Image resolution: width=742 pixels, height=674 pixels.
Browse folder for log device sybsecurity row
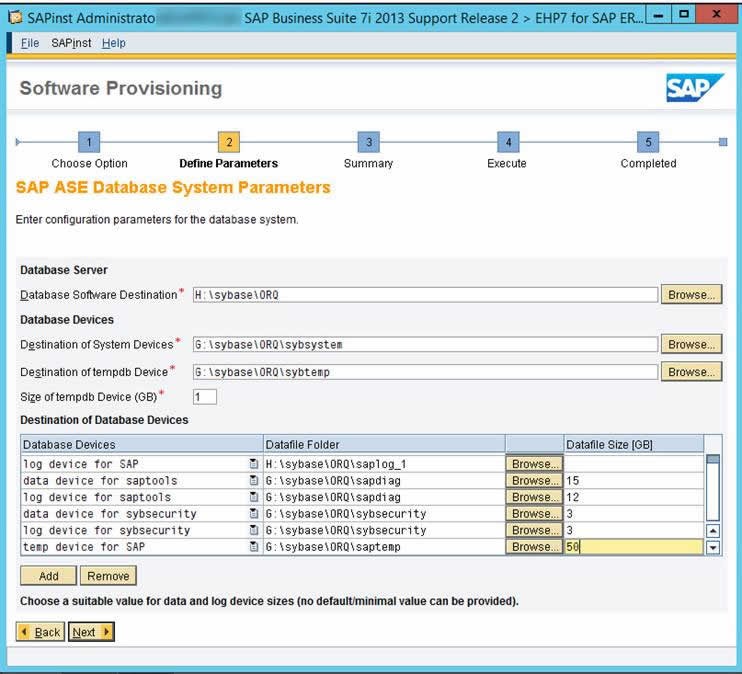[x=534, y=530]
